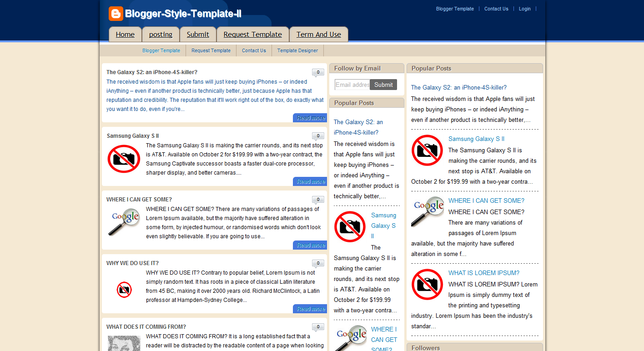Open comment bubble for WHAT DOES IT COMING FROM post
This screenshot has width=644, height=351.
tap(318, 327)
